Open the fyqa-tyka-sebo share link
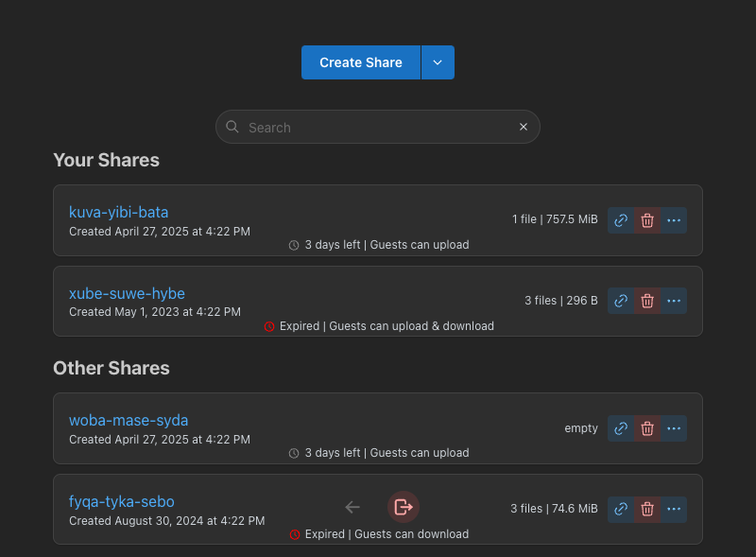The width and height of the screenshot is (756, 557). pos(122,501)
